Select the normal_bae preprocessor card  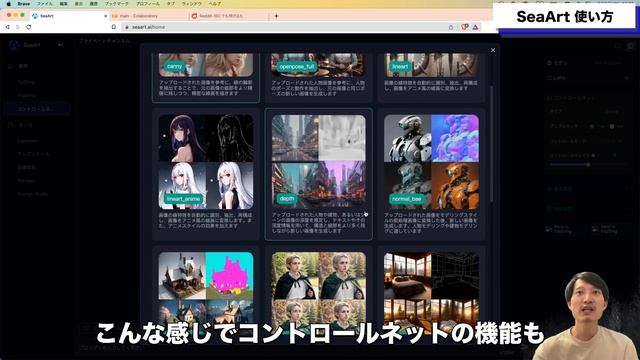[431, 174]
